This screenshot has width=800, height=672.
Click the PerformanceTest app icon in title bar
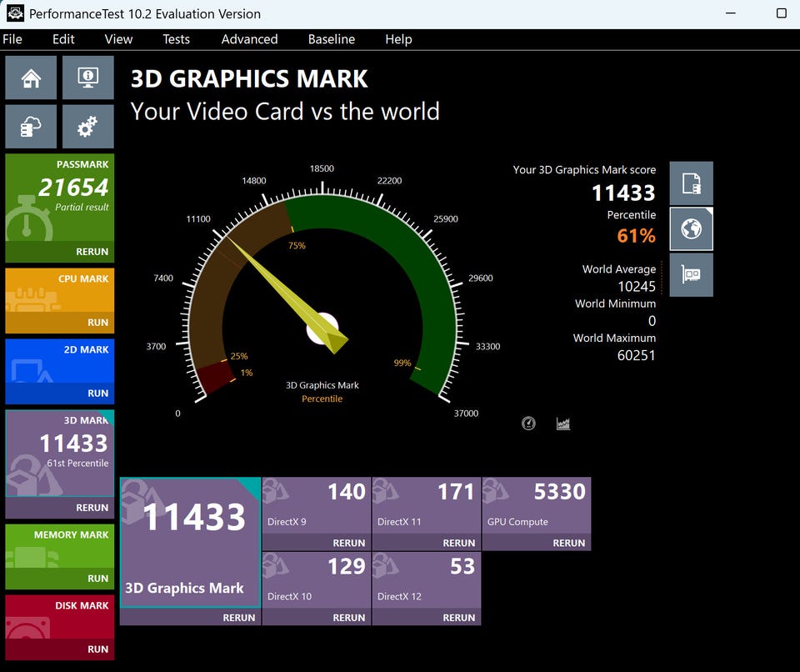pyautogui.click(x=15, y=13)
